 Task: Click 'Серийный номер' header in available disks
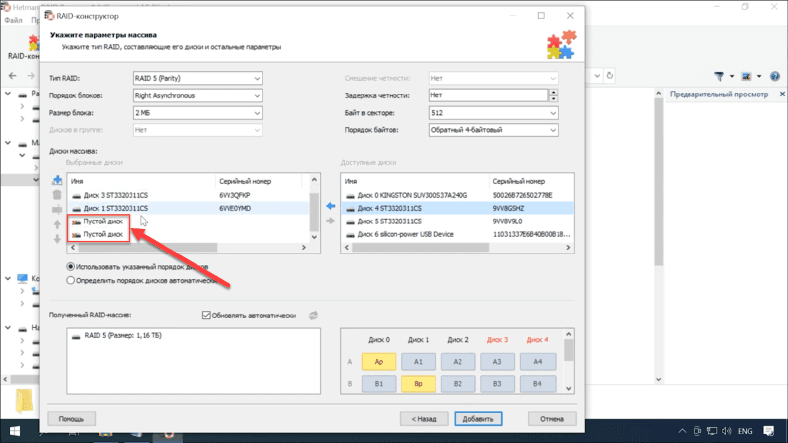[x=531, y=181]
